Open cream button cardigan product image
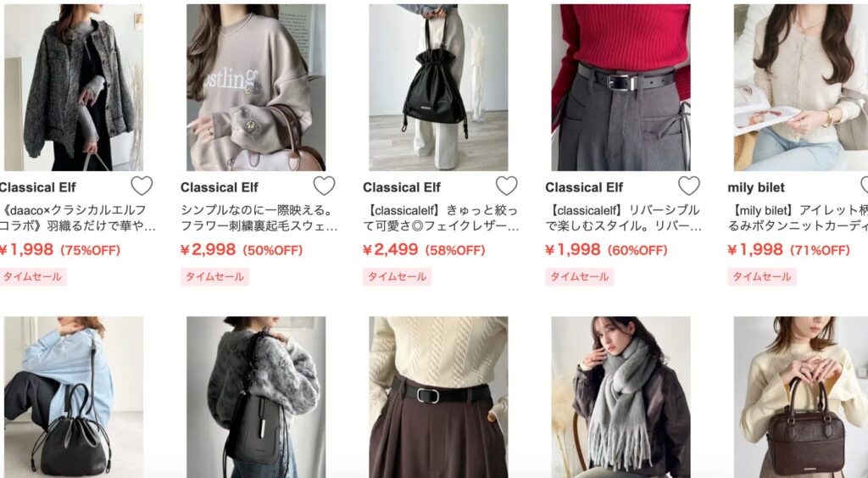The image size is (868, 478). click(800, 87)
